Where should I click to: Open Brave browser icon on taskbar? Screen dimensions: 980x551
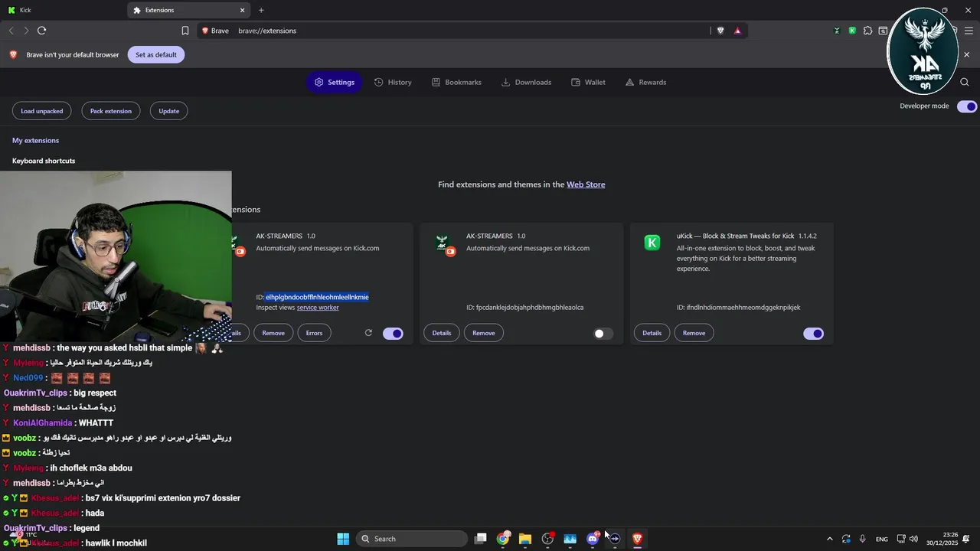(637, 539)
